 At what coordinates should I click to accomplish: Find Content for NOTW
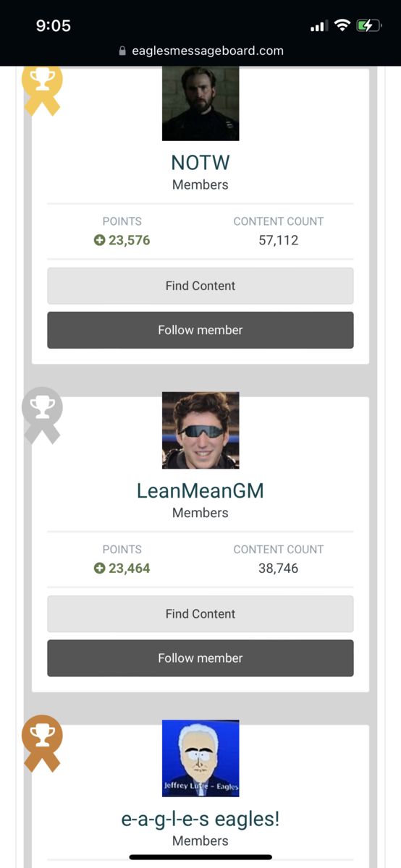(200, 286)
